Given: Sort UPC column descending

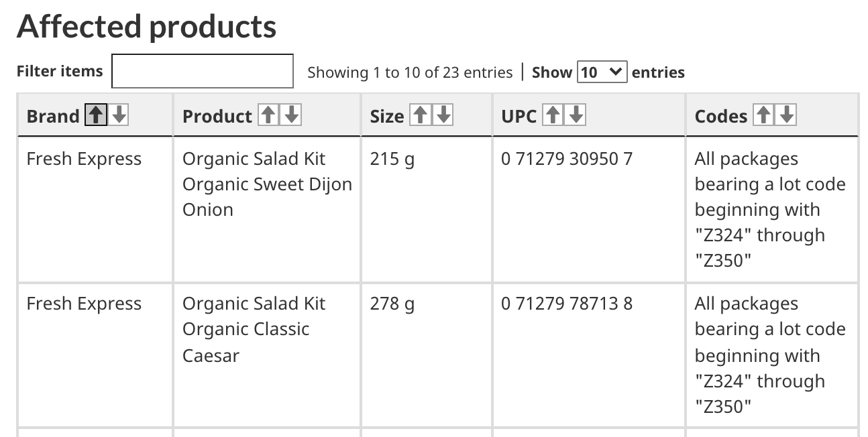Looking at the screenshot, I should (x=576, y=115).
